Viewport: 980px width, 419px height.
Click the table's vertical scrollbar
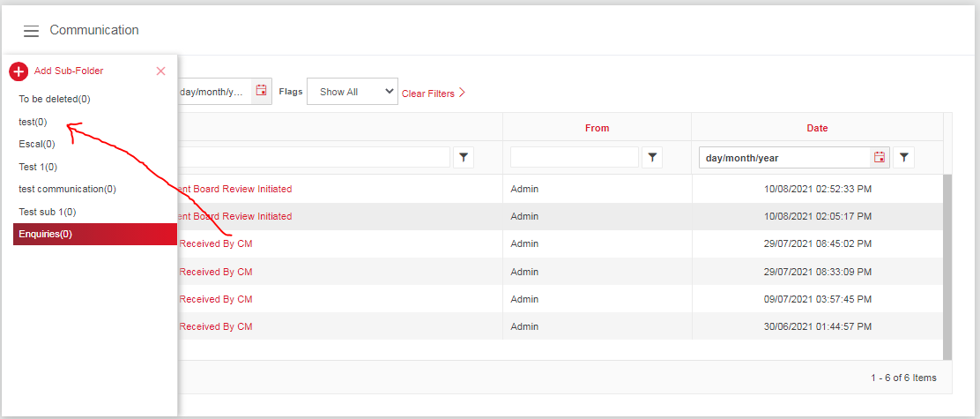tap(947, 265)
